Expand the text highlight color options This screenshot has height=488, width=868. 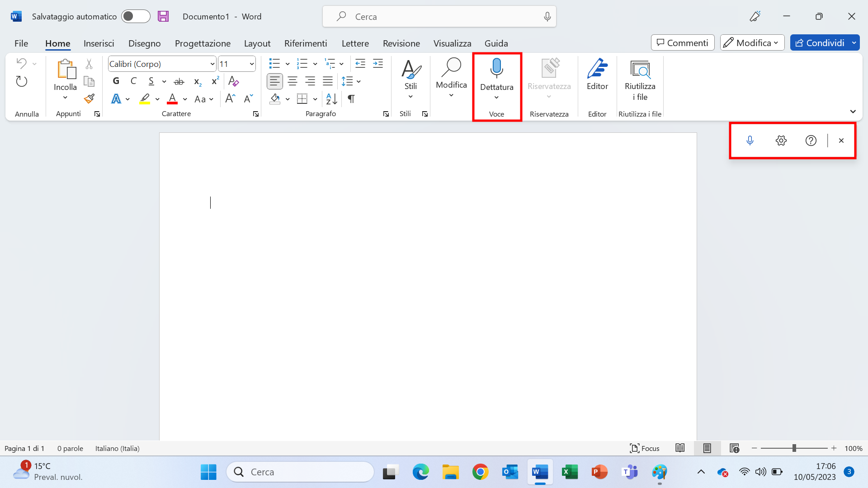157,99
